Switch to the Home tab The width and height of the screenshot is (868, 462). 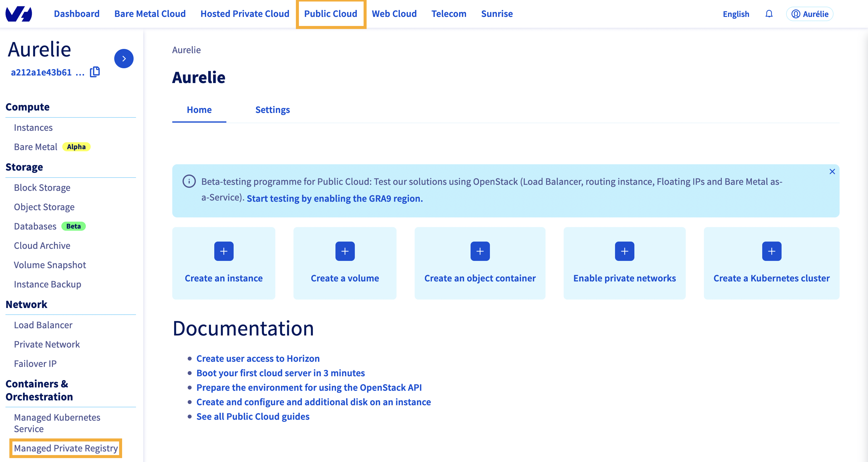coord(199,110)
